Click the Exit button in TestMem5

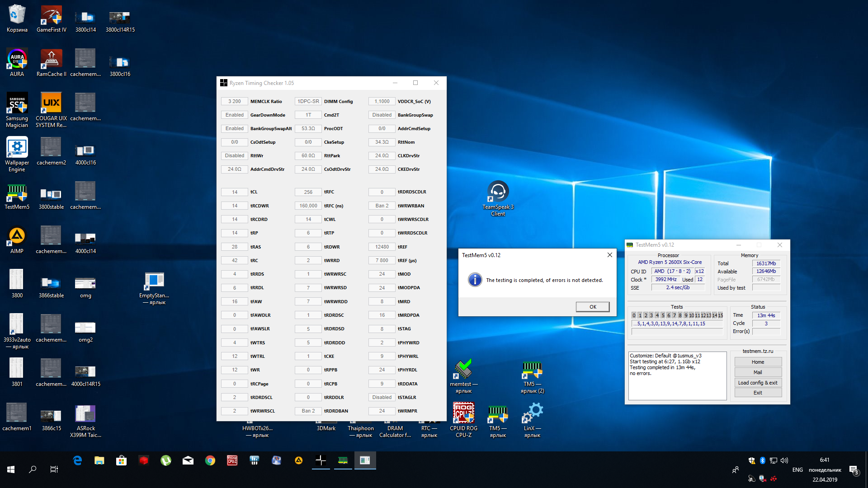(x=758, y=393)
